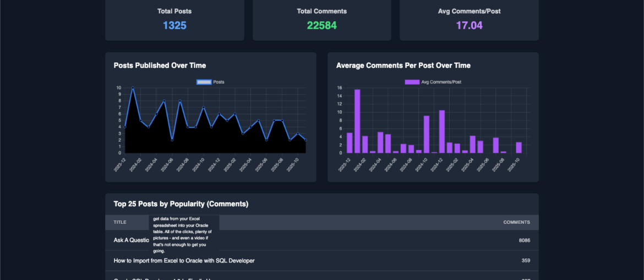The height and width of the screenshot is (280, 644).
Task: Click the 'Posts Published Over Time' chart title
Action: (160, 66)
